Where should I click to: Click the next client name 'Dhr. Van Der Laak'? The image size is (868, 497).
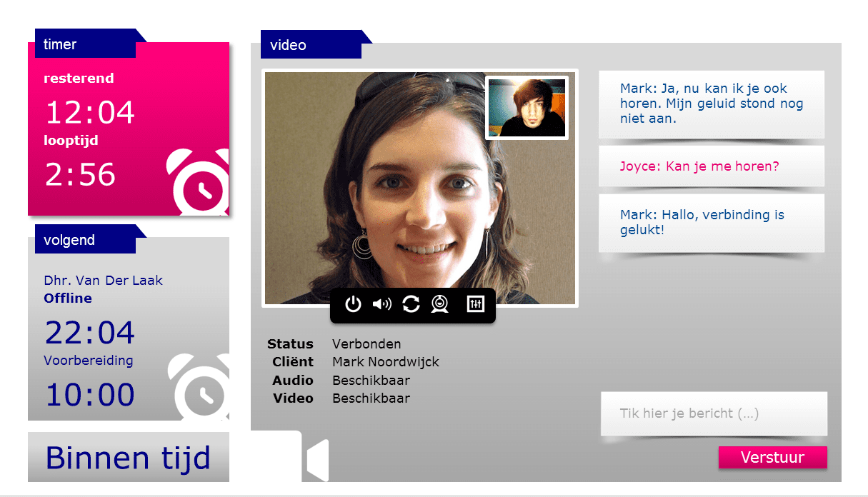click(x=104, y=281)
